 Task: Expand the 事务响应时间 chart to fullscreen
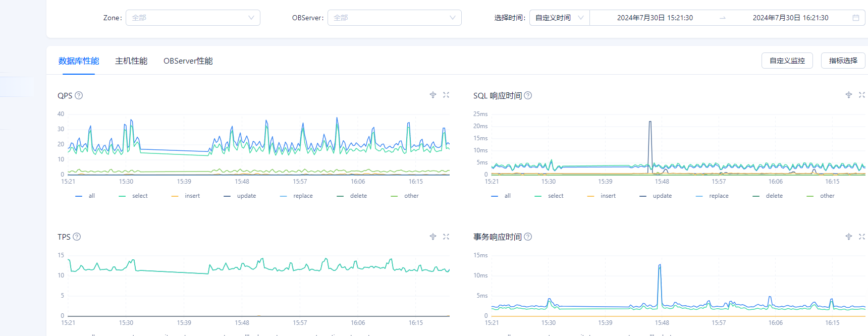(862, 237)
